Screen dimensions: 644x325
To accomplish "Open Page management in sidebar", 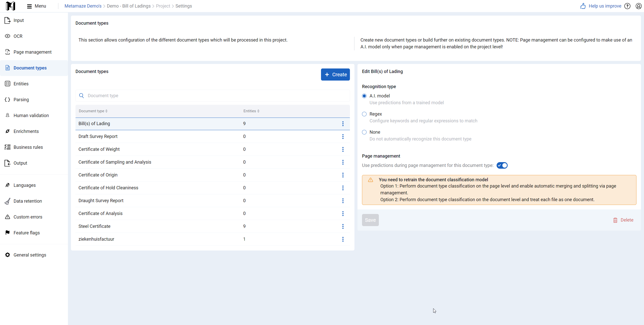I will pos(34,52).
